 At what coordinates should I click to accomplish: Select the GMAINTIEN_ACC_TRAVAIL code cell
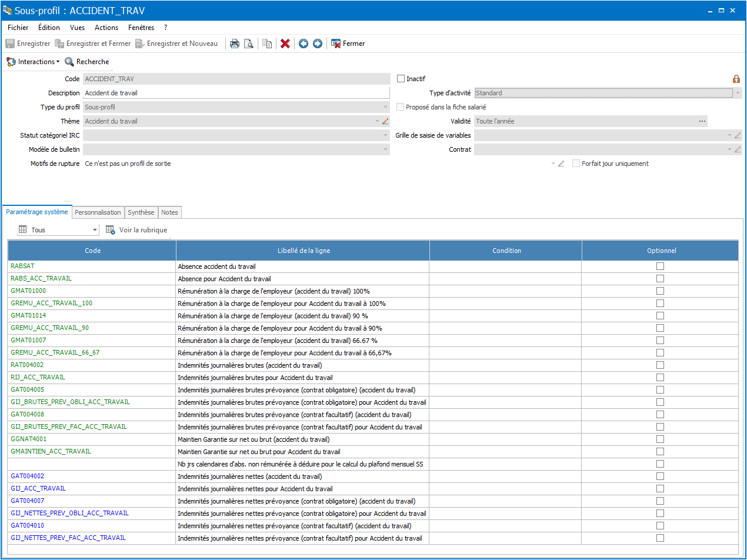pyautogui.click(x=92, y=452)
